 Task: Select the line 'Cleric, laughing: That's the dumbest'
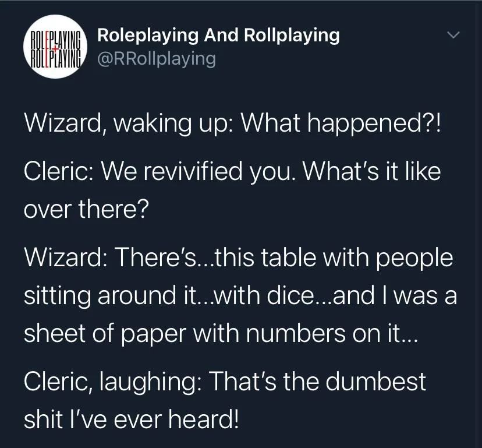[x=225, y=382]
